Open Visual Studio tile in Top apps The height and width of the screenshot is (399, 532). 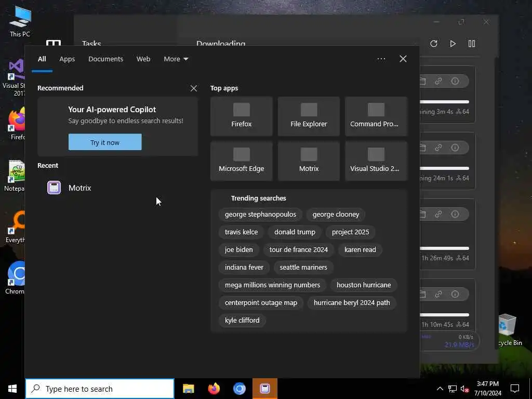376,161
